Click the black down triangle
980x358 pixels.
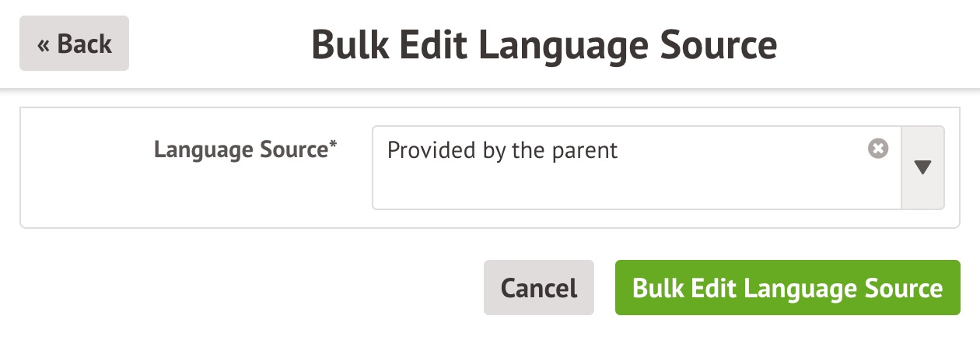(x=922, y=167)
